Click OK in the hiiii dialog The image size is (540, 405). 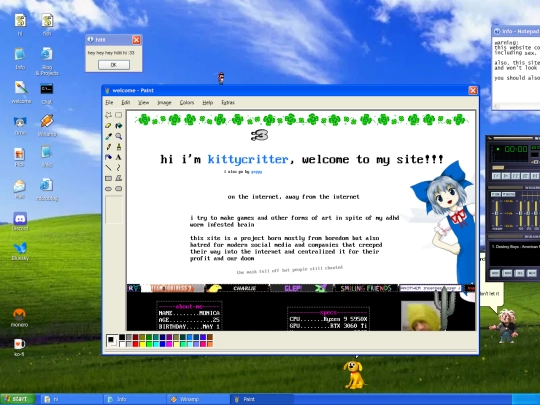coord(114,65)
